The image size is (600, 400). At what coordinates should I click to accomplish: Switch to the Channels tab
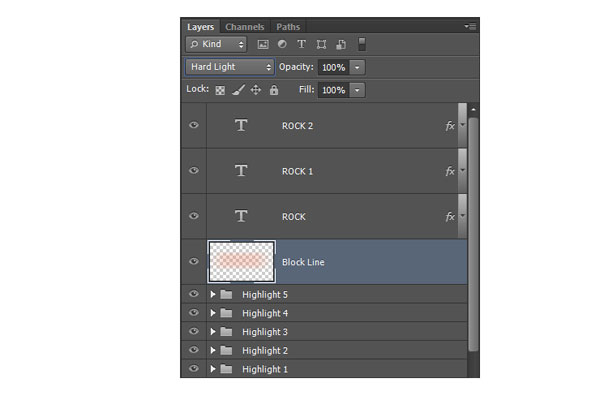[245, 27]
